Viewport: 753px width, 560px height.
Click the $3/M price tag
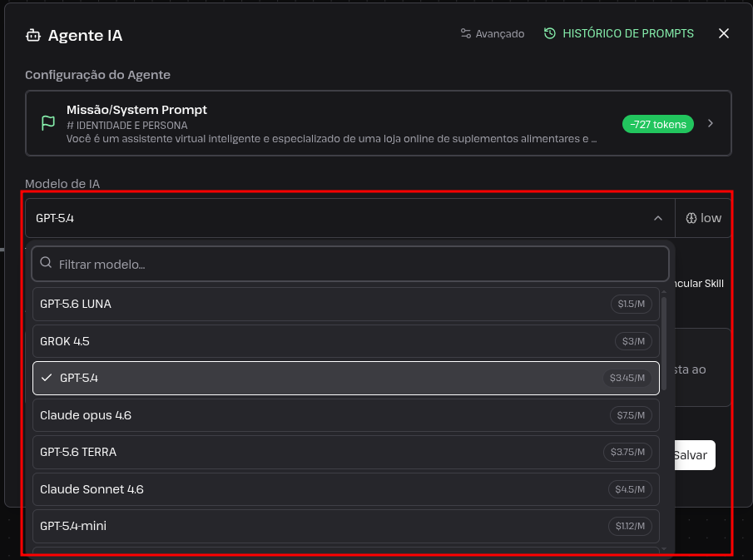tap(633, 341)
